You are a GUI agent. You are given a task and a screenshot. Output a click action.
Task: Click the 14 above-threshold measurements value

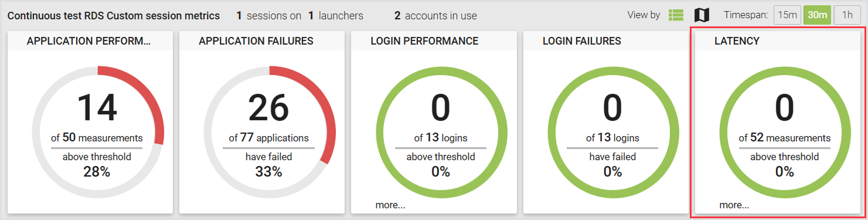[97, 108]
